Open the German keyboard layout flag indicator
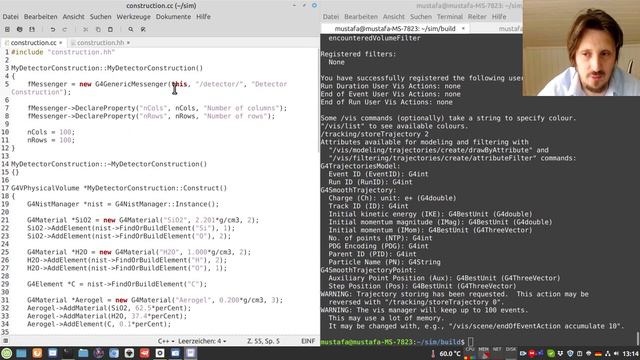 (x=598, y=353)
